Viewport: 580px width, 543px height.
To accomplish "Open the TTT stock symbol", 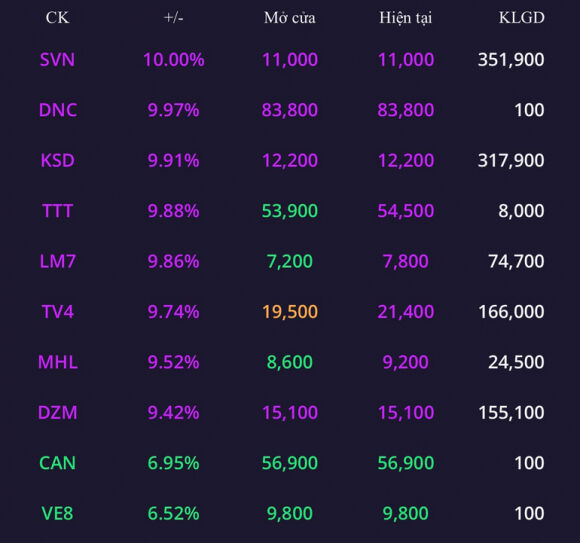I will coord(57,211).
